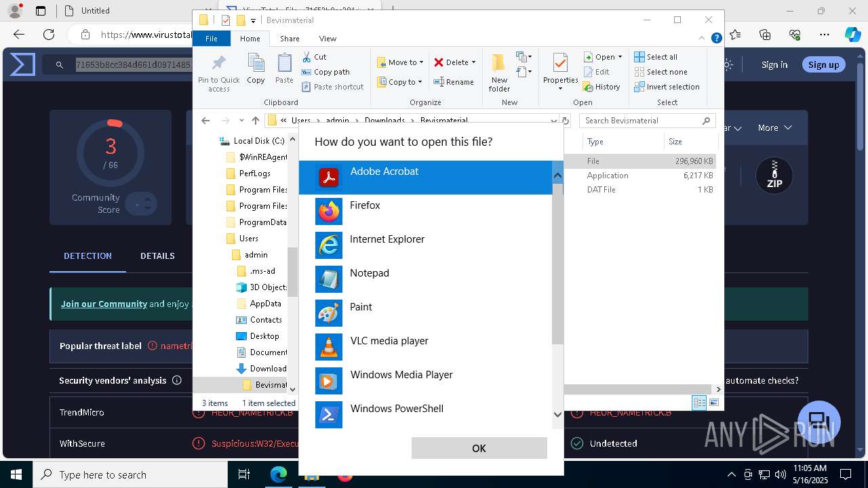Open the File ribbon tab

pos(212,39)
